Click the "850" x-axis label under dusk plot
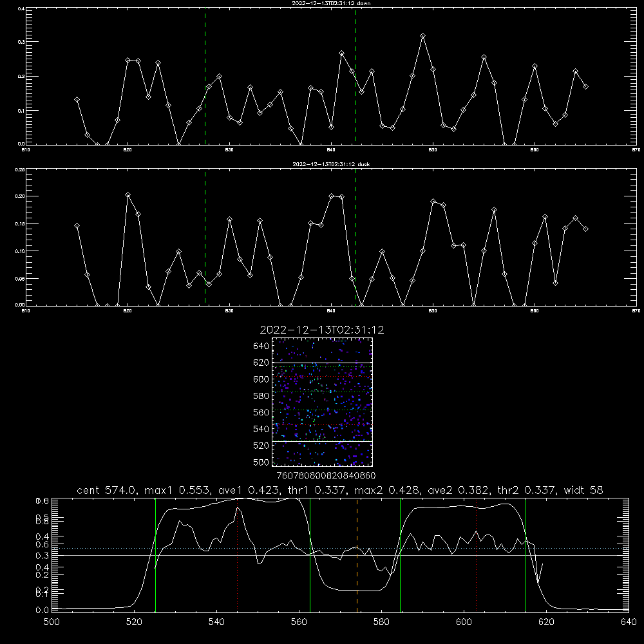The width and height of the screenshot is (644, 644). pos(433,310)
